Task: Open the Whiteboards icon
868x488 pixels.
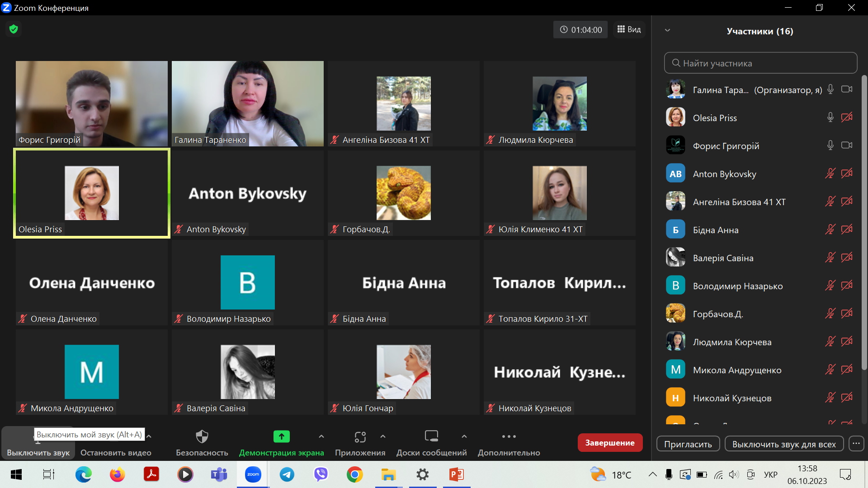Action: point(431,437)
